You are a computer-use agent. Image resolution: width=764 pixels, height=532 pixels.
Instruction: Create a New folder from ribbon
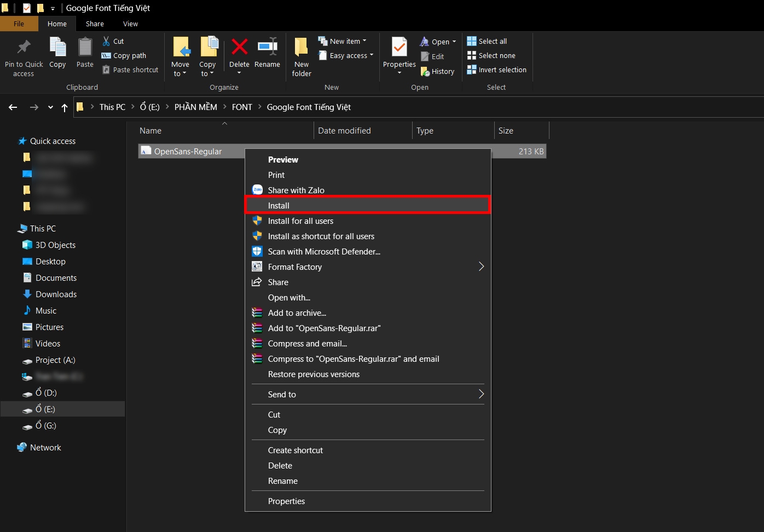point(302,57)
